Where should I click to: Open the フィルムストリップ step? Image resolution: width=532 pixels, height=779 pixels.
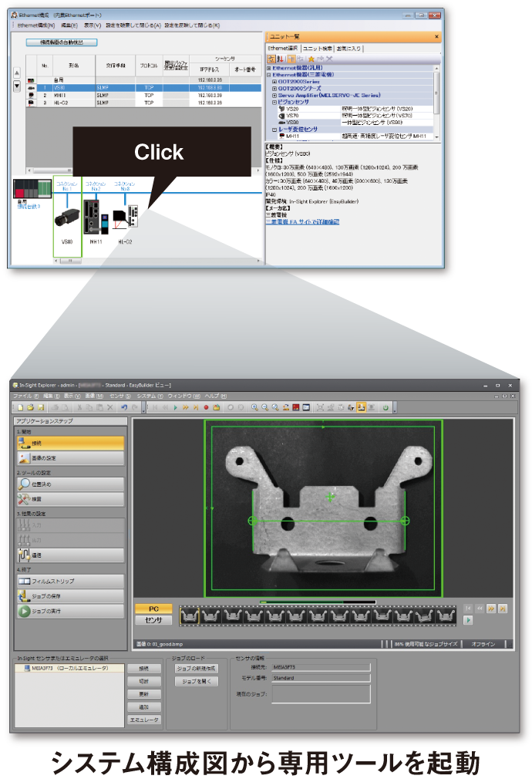pos(70,581)
